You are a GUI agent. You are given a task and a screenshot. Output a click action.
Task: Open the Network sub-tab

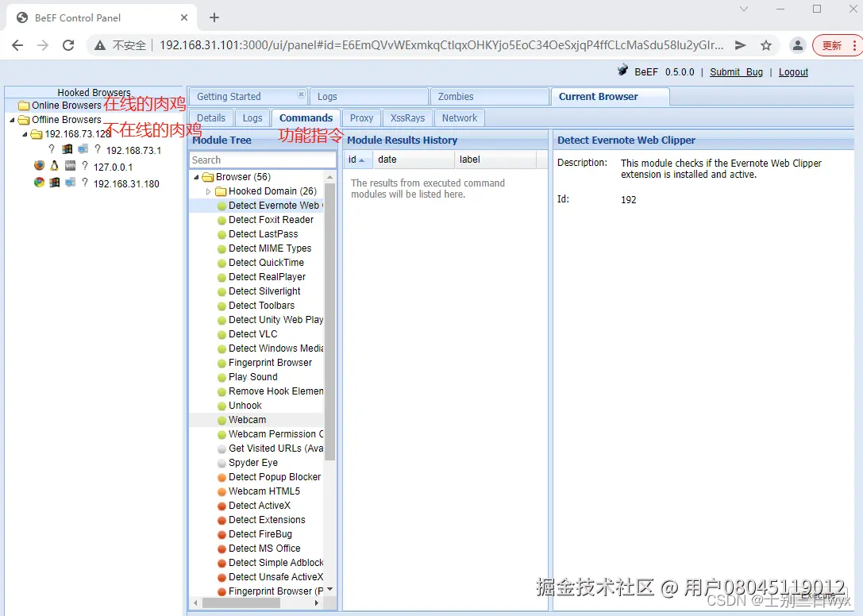coord(460,117)
